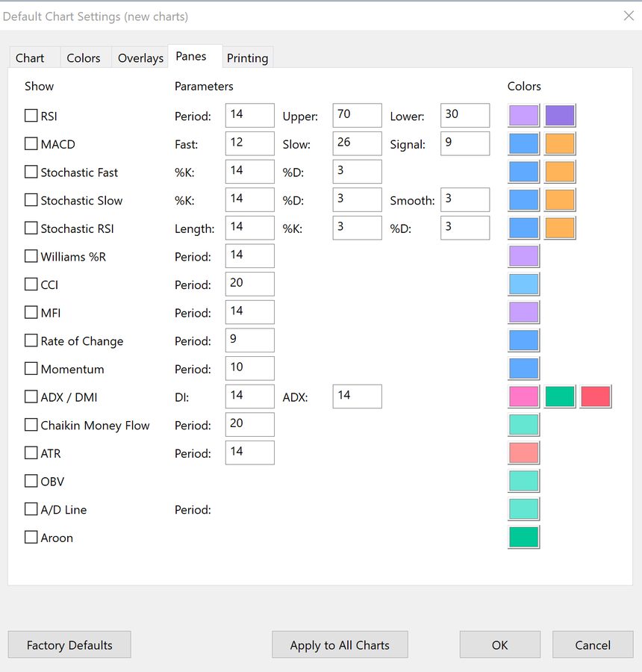Click the RSI Period field

point(250,115)
